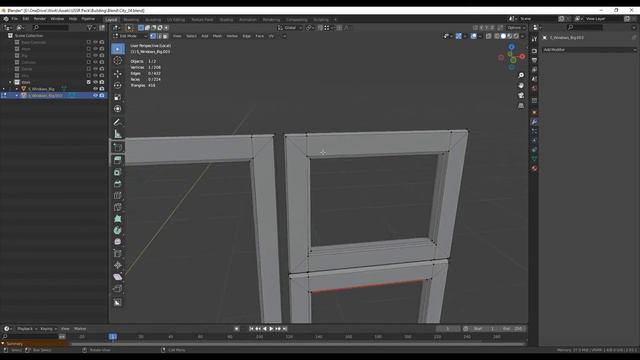Viewport: 640px width, 360px height.
Task: Open the Edit Mode dropdown
Action: [130, 36]
